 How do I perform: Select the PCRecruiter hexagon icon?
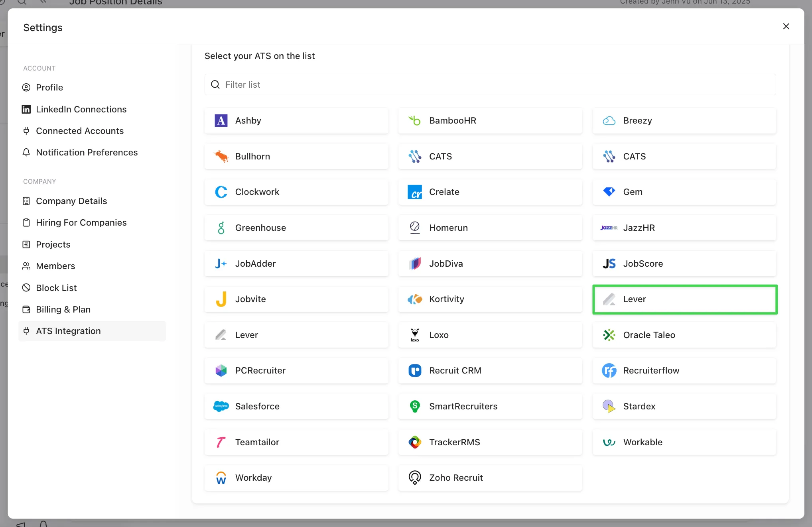[x=221, y=370]
